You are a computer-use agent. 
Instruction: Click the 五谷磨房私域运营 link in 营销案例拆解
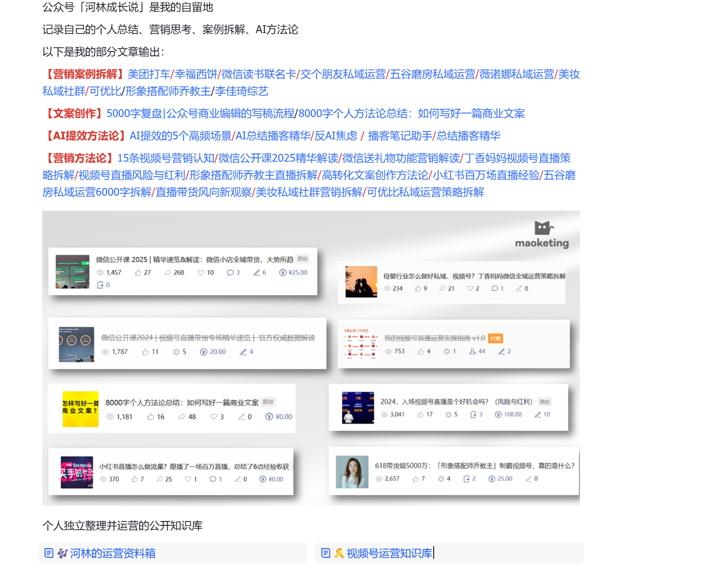pyautogui.click(x=433, y=74)
